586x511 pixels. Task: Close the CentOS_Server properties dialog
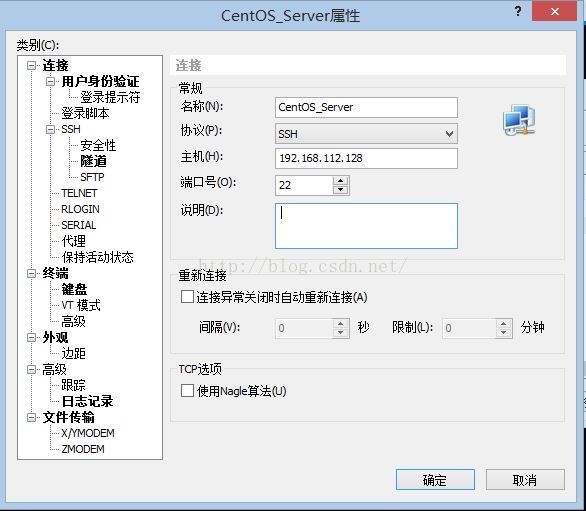point(555,11)
